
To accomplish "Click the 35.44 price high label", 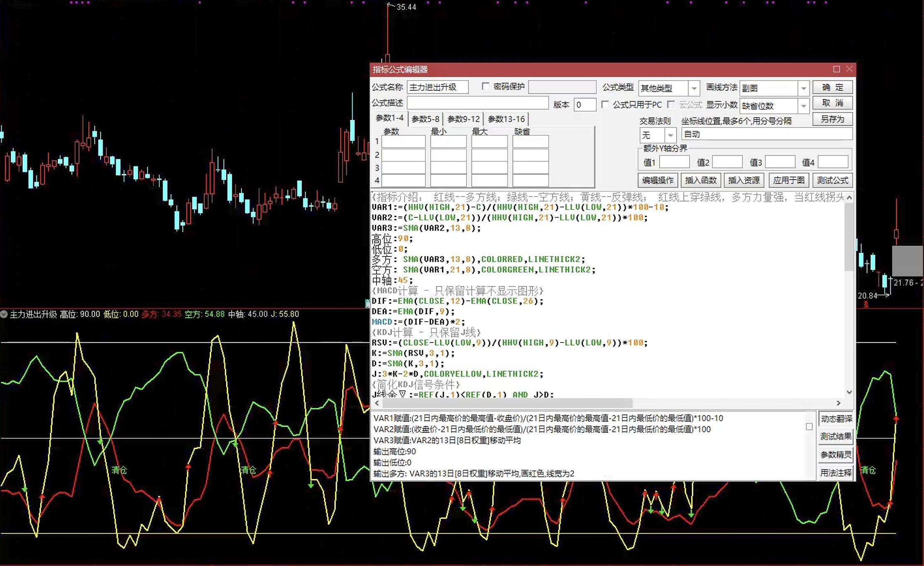I will (406, 7).
